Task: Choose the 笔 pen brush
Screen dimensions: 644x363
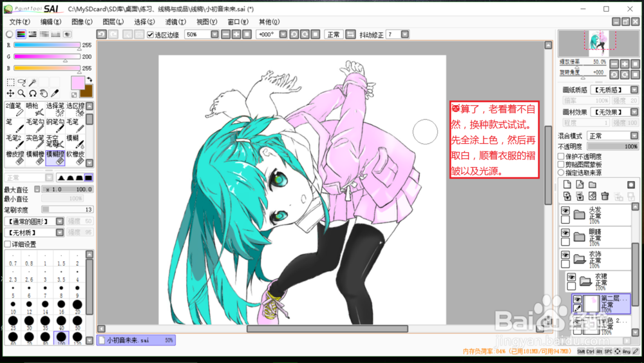Action: (15, 125)
